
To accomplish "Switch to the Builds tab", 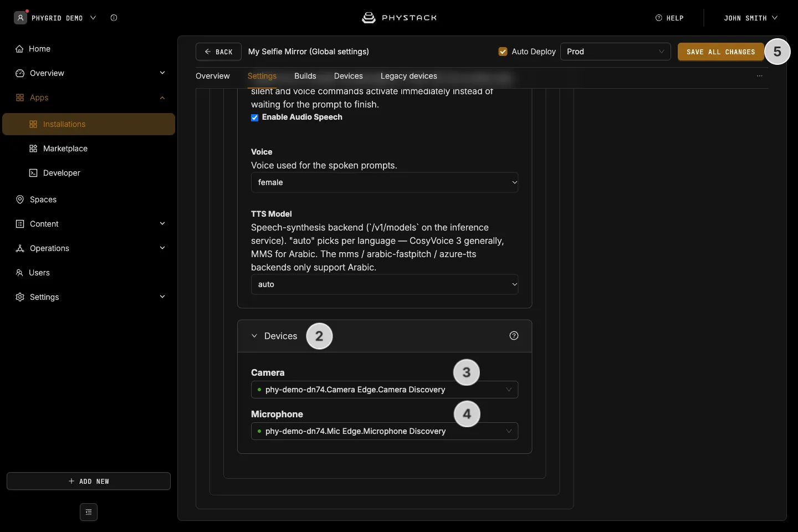I will point(305,76).
